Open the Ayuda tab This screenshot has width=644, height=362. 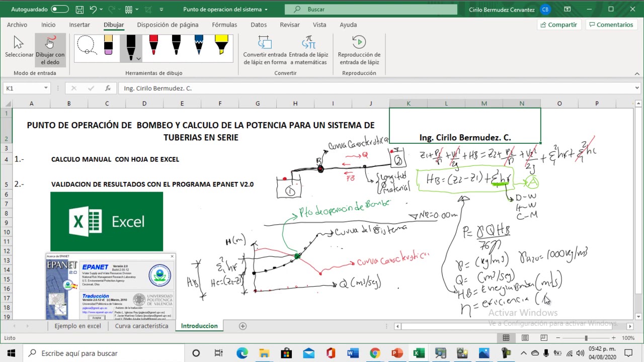348,25
